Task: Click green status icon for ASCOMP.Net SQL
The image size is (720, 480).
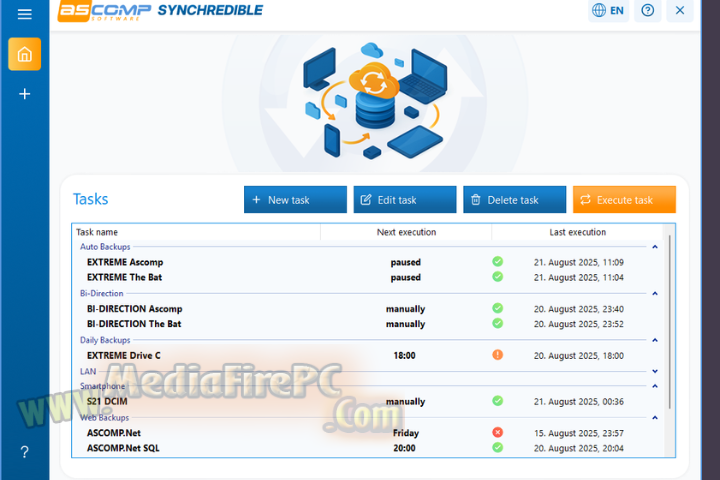Action: (497, 448)
